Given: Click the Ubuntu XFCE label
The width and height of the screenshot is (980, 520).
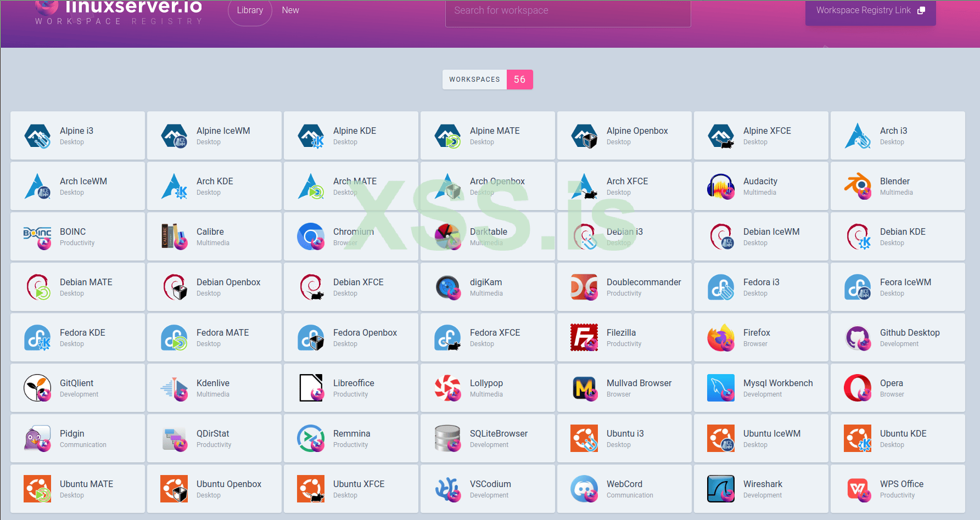Looking at the screenshot, I should [x=359, y=484].
